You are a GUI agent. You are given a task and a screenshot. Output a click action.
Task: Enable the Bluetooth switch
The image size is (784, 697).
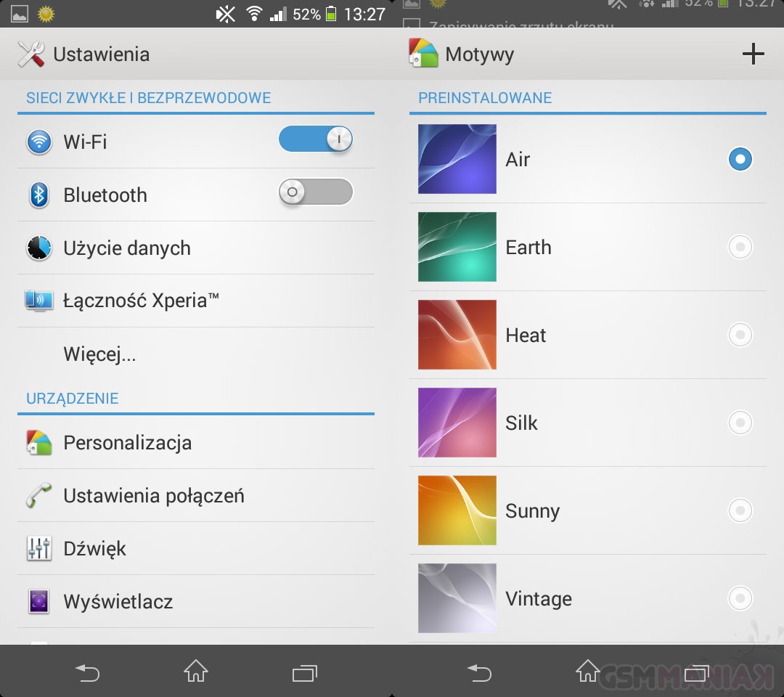[316, 192]
